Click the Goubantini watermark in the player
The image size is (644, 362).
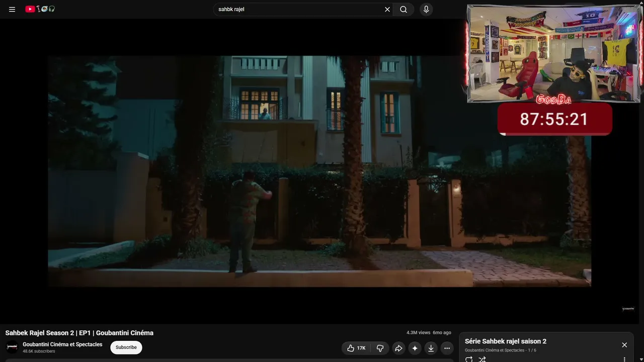tap(628, 309)
